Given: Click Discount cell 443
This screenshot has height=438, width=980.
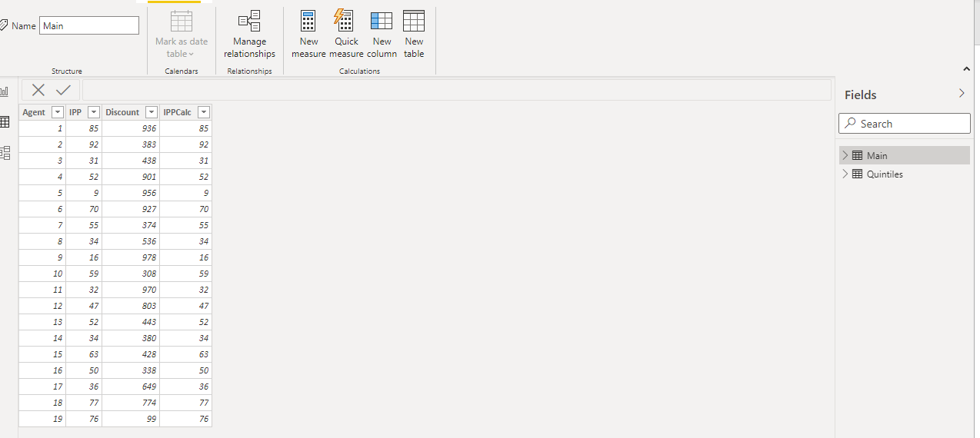Looking at the screenshot, I should pyautogui.click(x=131, y=322).
